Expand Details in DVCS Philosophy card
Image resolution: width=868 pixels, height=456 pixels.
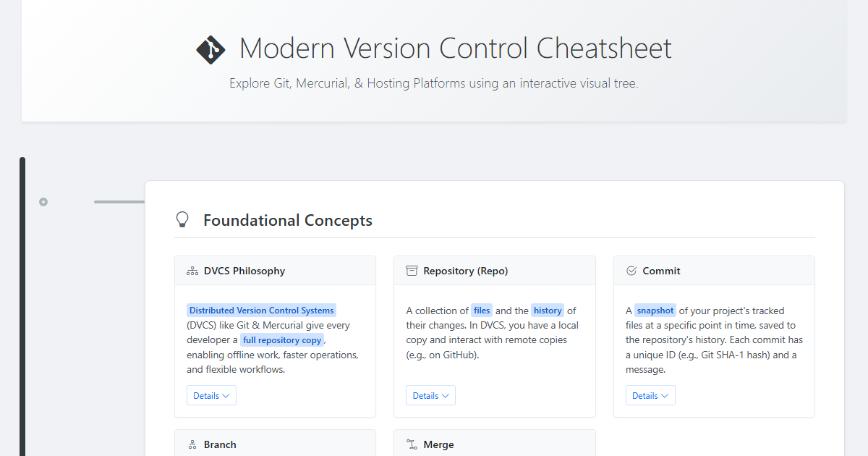[x=211, y=395]
